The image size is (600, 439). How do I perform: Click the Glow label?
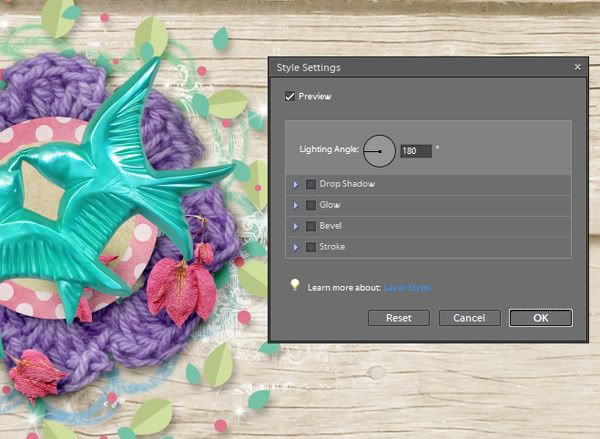330,205
